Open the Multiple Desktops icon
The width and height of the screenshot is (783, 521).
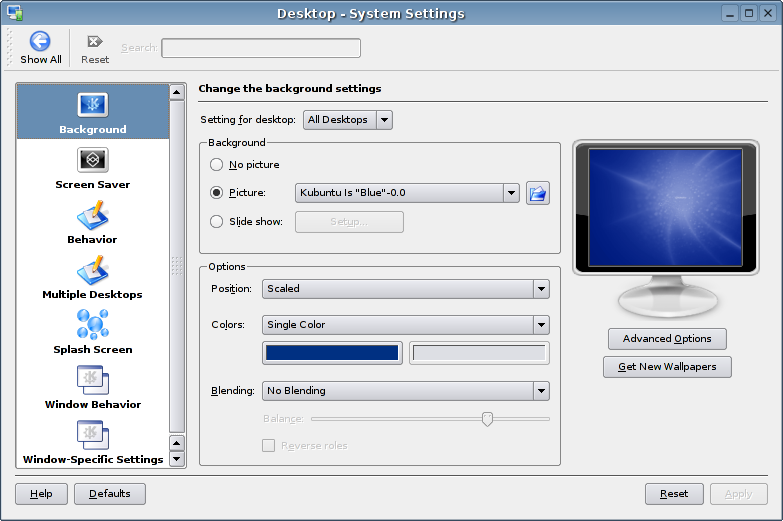click(93, 270)
